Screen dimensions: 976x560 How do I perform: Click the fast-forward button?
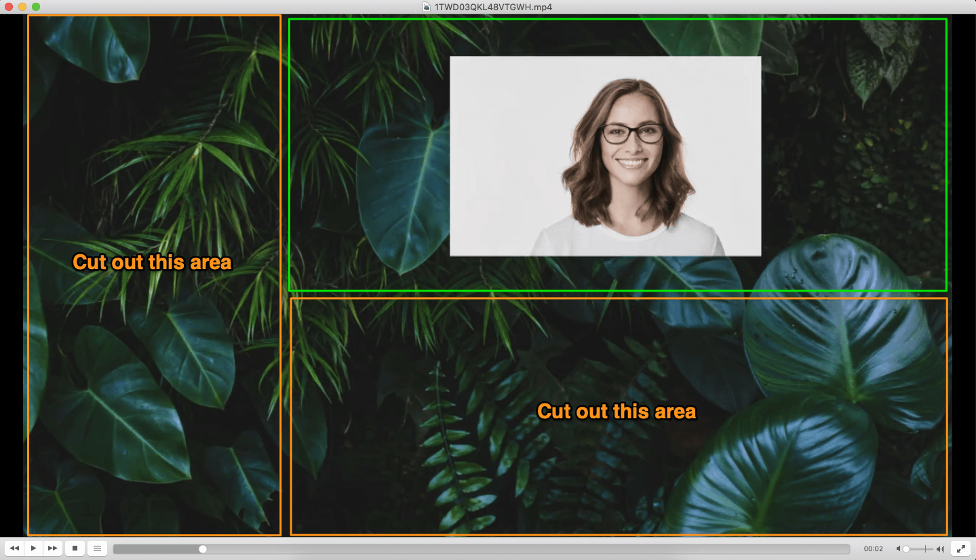coord(52,548)
